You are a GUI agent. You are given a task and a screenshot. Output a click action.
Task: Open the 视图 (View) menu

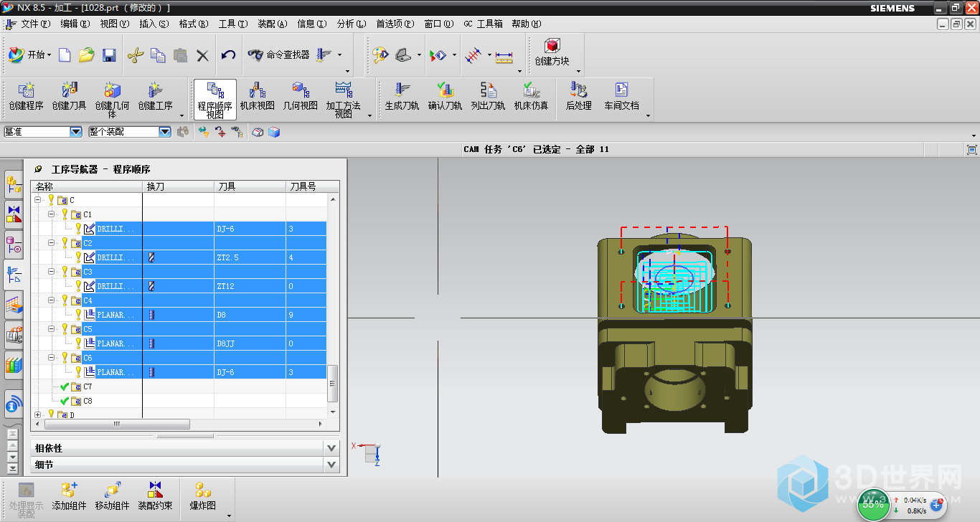(x=115, y=24)
